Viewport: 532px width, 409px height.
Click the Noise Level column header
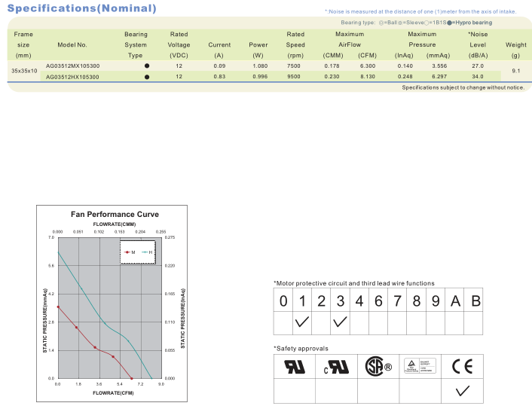478,44
